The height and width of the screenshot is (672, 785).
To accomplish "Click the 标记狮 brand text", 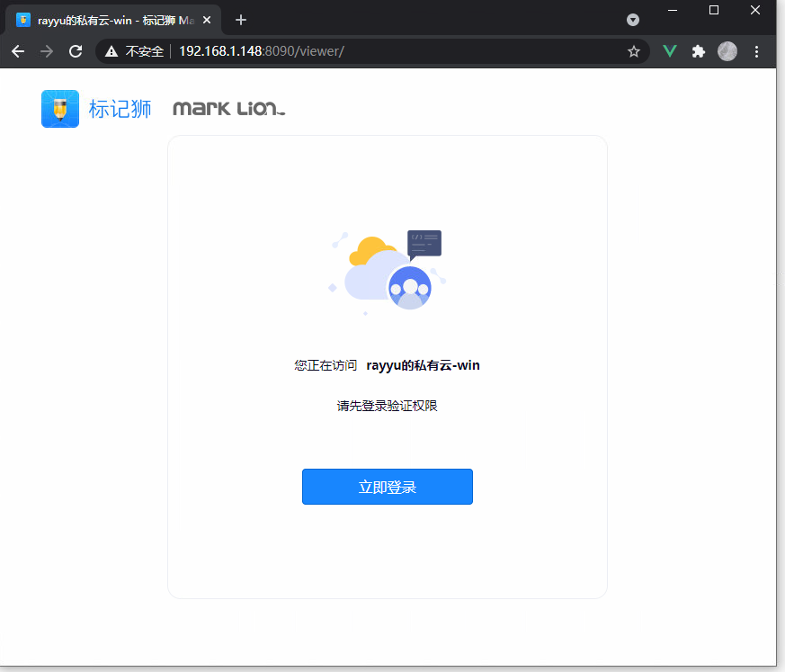I will tap(120, 109).
